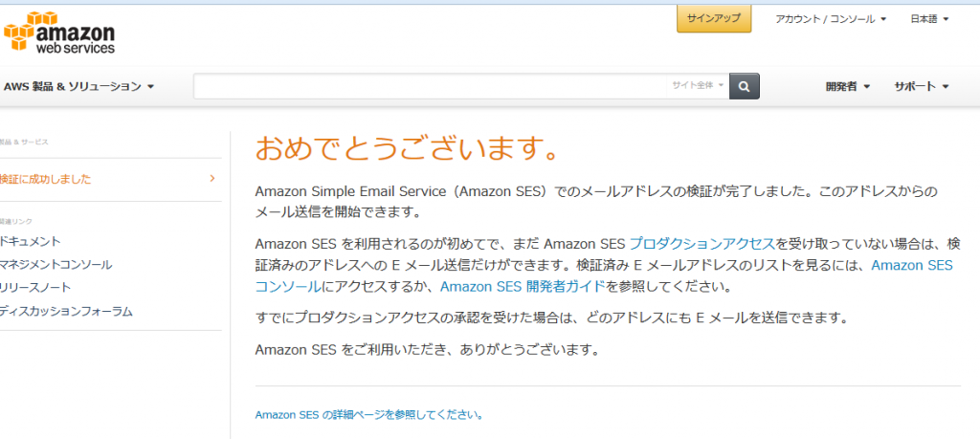The height and width of the screenshot is (439, 980).
Task: Follow the プロダクションアクセス link
Action: (702, 244)
